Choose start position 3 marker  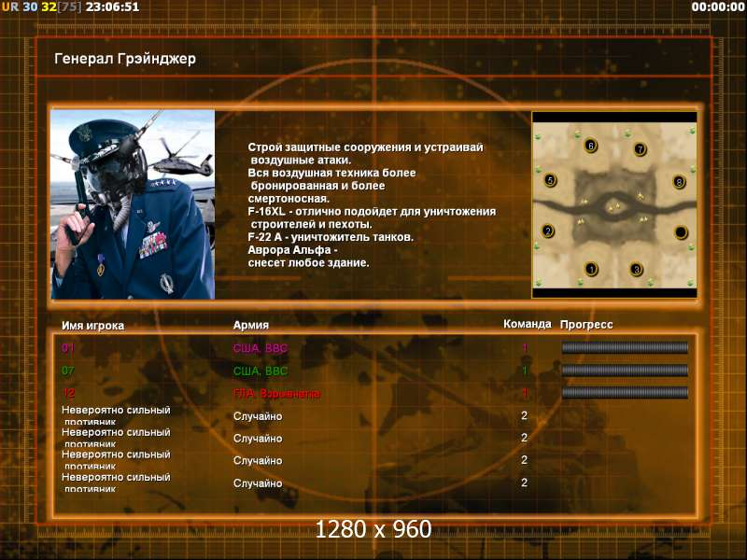point(637,270)
